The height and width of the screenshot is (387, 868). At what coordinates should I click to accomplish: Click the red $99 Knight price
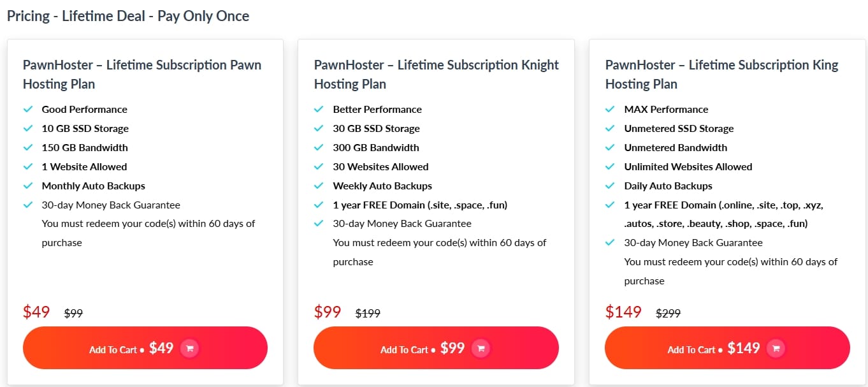click(328, 312)
